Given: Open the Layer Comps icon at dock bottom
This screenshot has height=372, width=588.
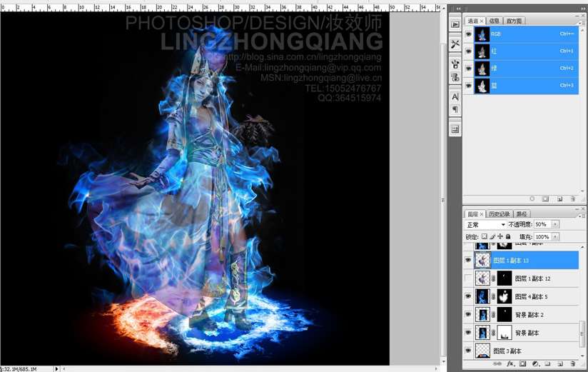Looking at the screenshot, I should pos(455,129).
